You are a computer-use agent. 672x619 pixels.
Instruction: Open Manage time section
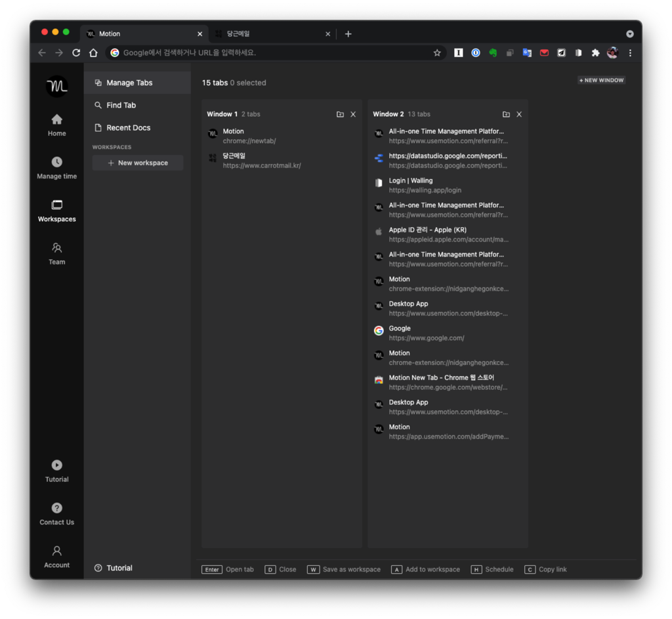tap(56, 168)
